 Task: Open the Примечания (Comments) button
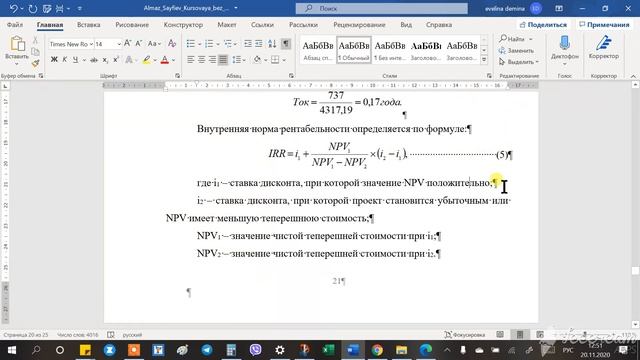tap(604, 24)
